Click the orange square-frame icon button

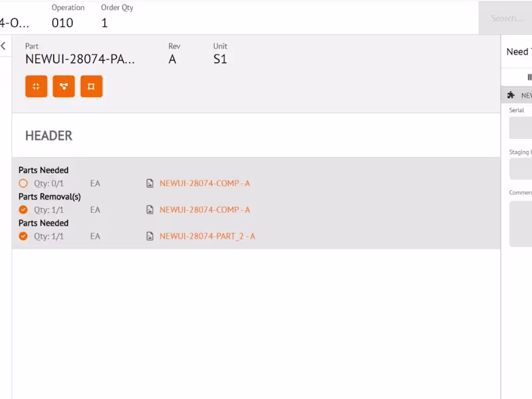point(91,86)
